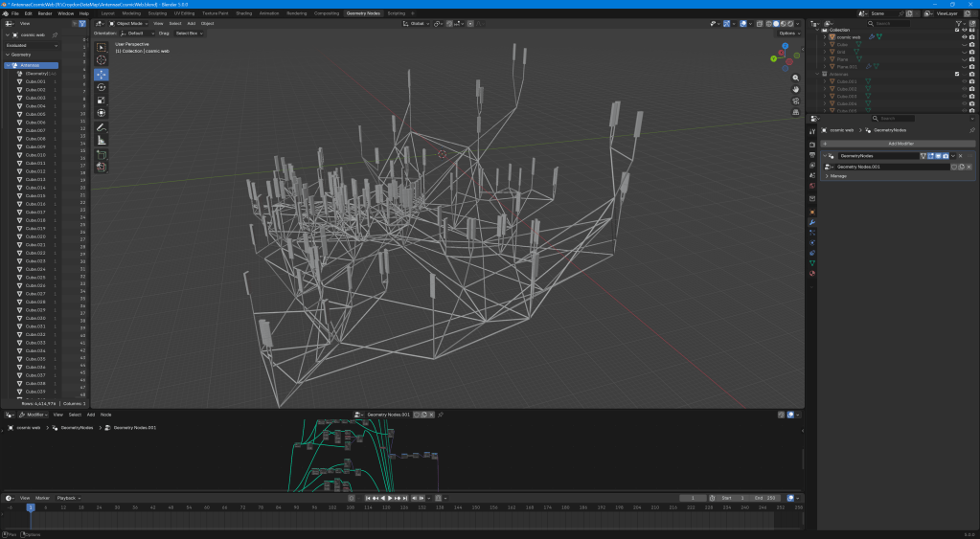Open the Physics properties tab
The width and height of the screenshot is (980, 539).
pos(811,242)
